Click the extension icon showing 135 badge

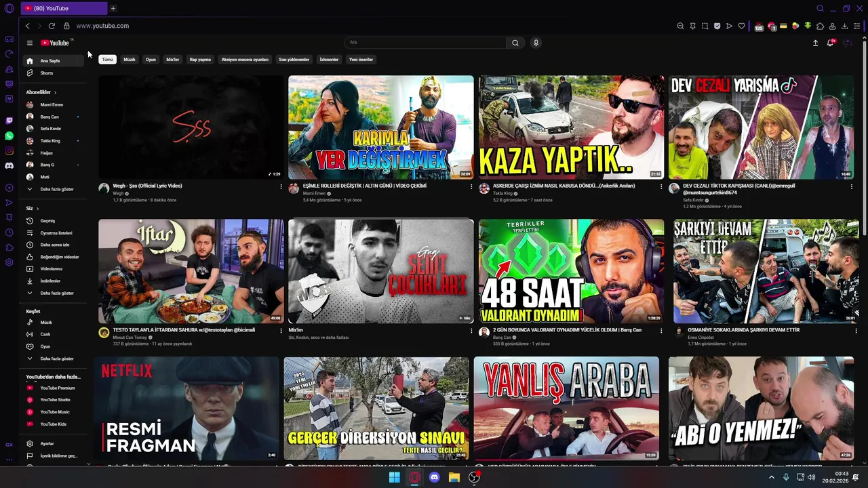(x=759, y=26)
